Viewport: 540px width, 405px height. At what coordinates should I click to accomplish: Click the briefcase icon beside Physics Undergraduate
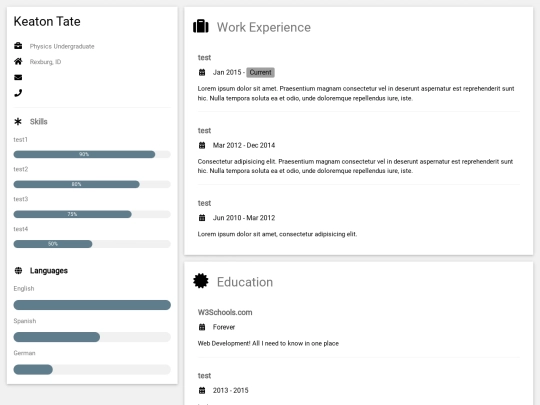tap(18, 46)
